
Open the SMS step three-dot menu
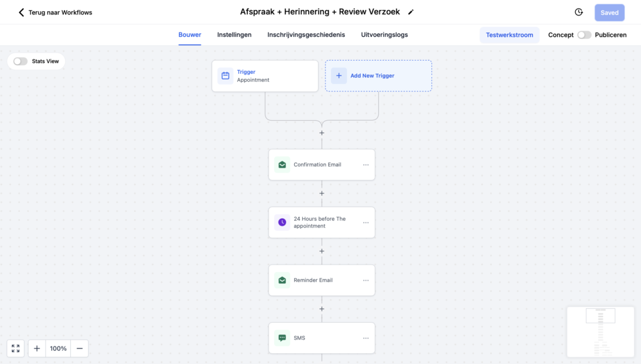(x=366, y=338)
